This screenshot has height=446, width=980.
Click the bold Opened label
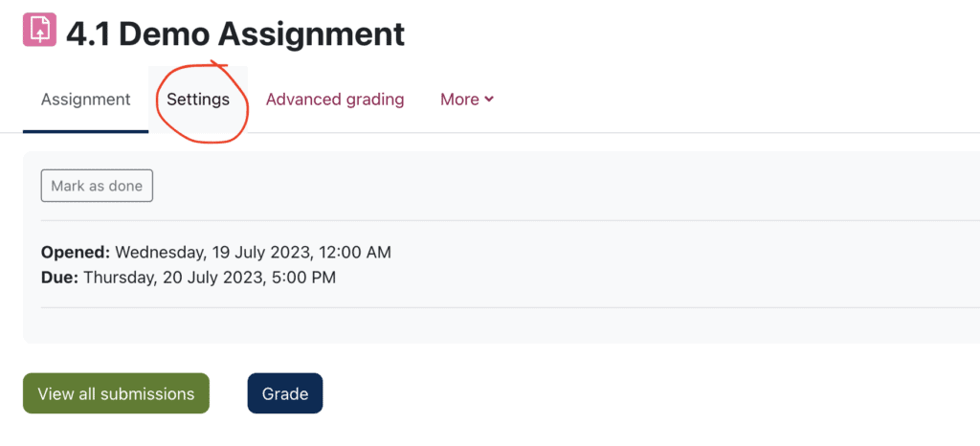click(76, 253)
